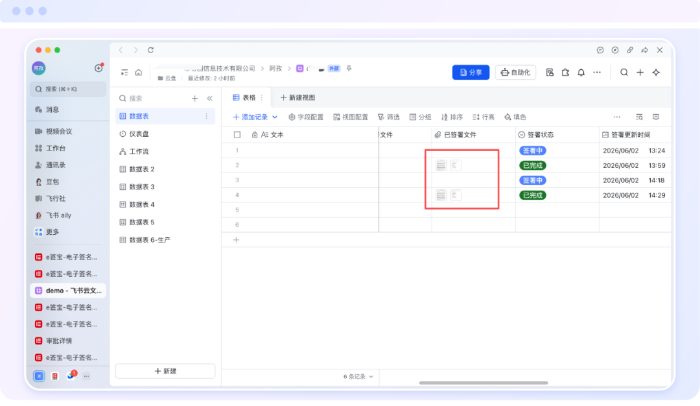Image resolution: width=700 pixels, height=406 pixels.
Task: Reload the page with the refresh icon
Action: pos(151,50)
